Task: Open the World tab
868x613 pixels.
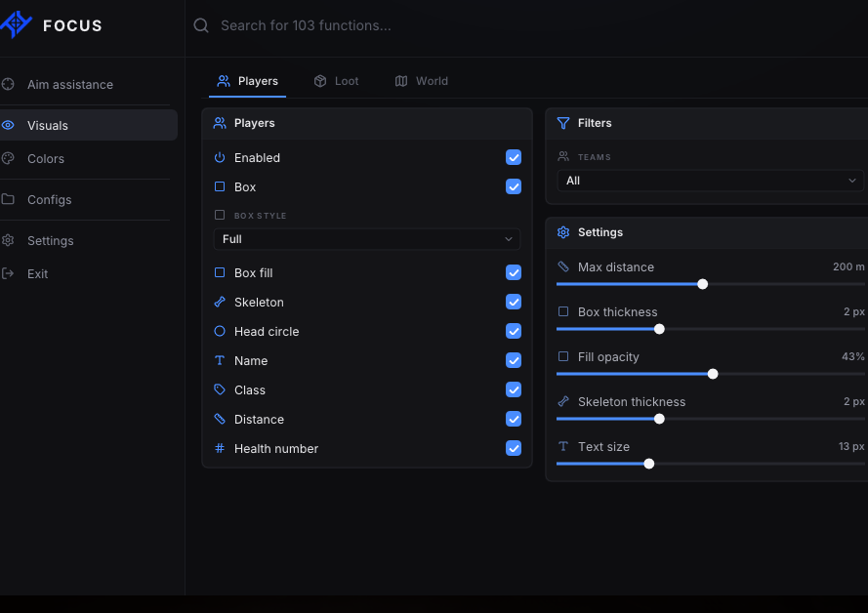Action: [x=422, y=81]
